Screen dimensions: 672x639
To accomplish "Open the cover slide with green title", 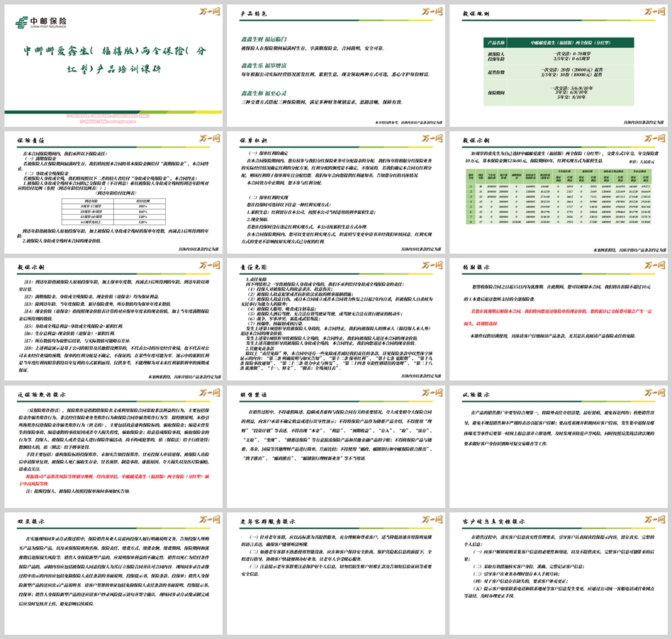I will click(112, 64).
